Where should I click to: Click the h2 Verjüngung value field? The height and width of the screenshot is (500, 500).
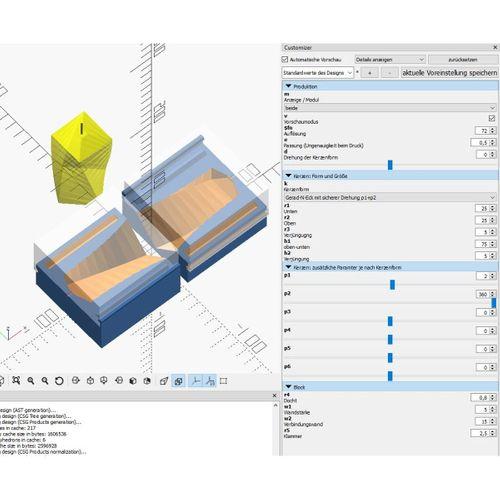click(486, 256)
